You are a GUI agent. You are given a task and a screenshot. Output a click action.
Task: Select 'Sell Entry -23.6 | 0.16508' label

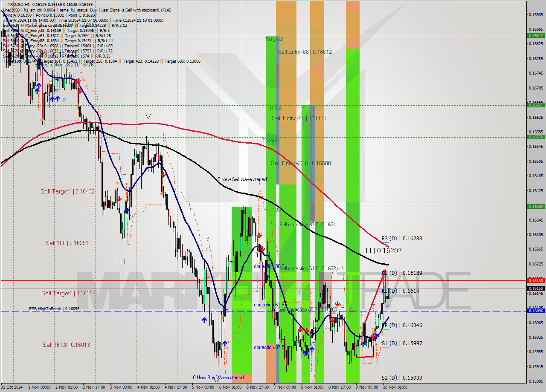click(x=301, y=163)
